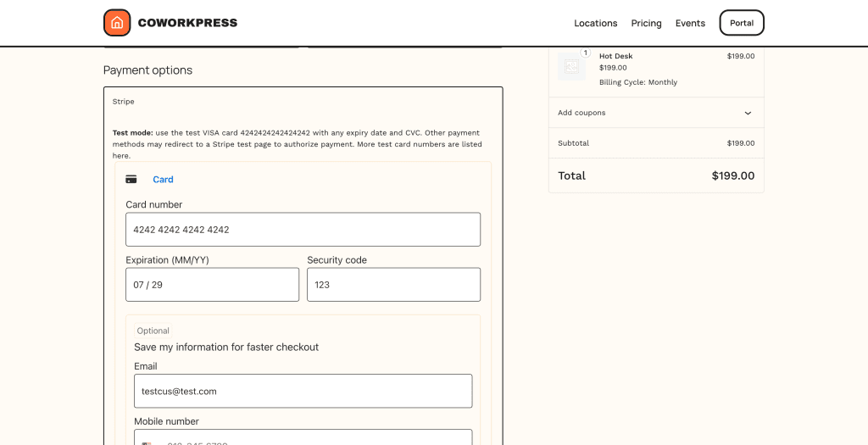
Task: Open the Locations nav item
Action: (x=596, y=23)
